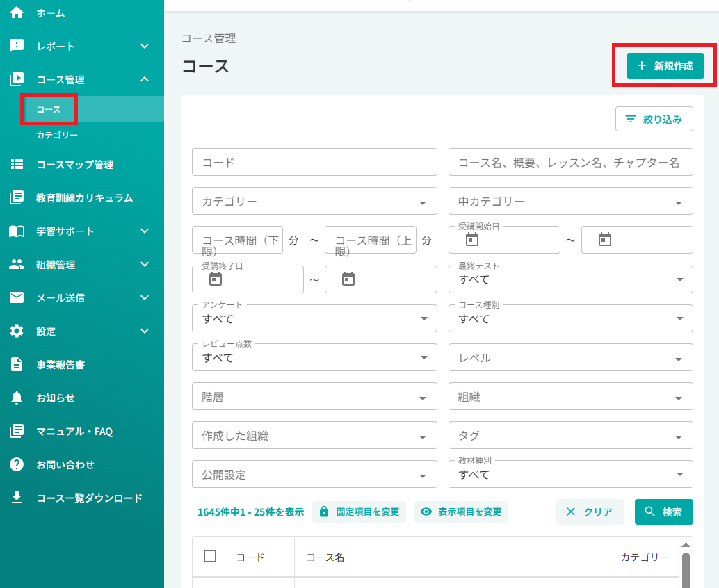Click the お問い合わせ question mark icon
This screenshot has height=588, width=719.
(x=17, y=464)
